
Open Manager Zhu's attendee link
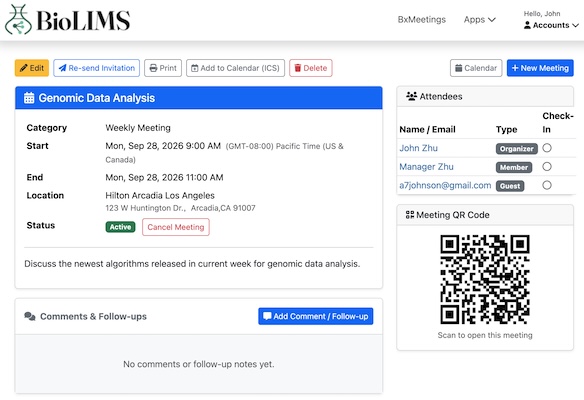426,167
